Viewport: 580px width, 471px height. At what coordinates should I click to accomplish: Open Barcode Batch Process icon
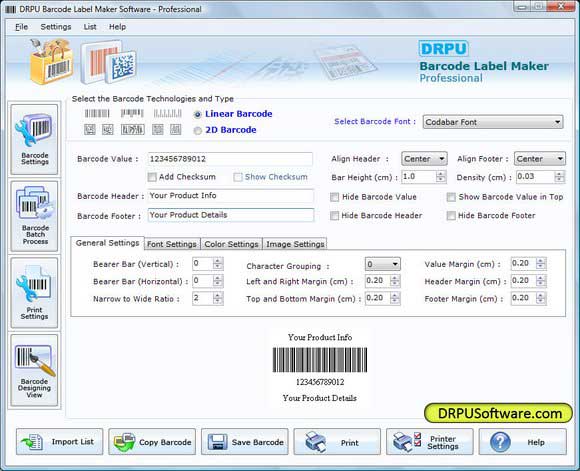point(34,216)
